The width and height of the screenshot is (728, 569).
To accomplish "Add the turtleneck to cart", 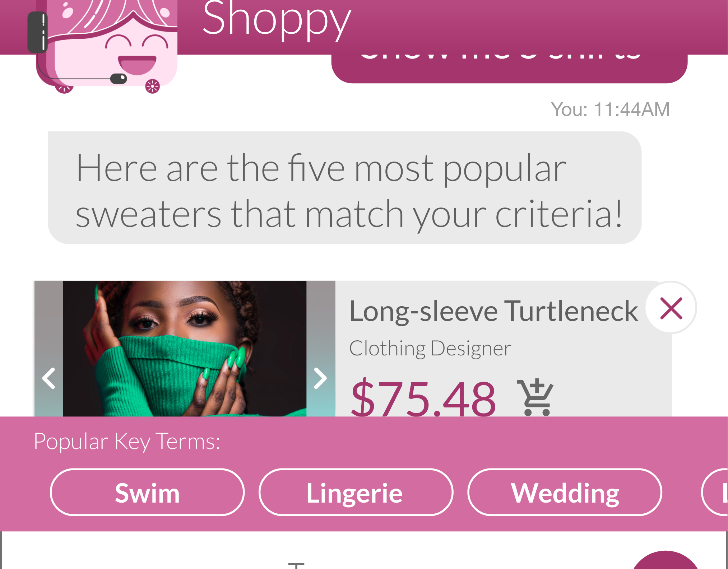I will [x=535, y=397].
